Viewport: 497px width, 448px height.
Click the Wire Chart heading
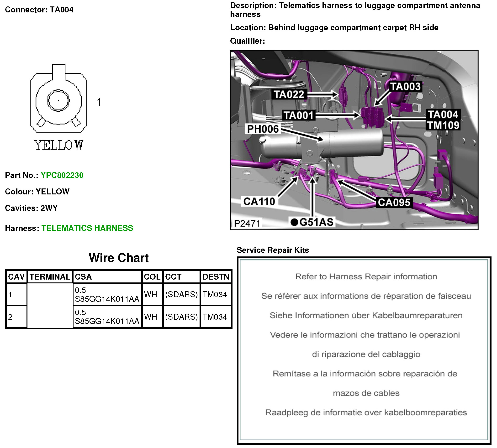(118, 258)
